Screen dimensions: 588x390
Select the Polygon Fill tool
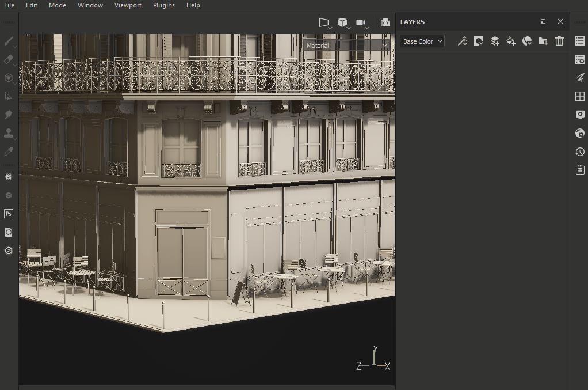coord(9,96)
